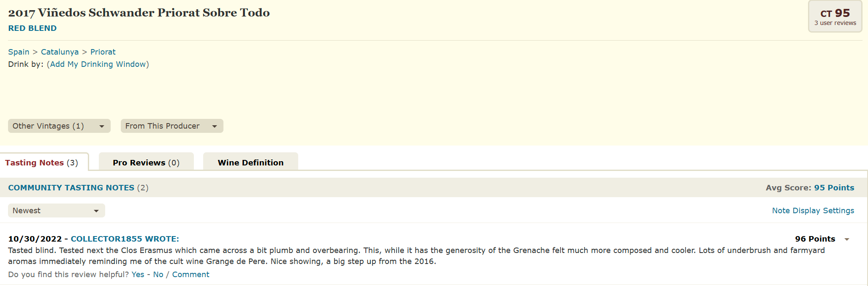Click the Community Tasting Notes heading
This screenshot has height=286, width=868.
71,188
